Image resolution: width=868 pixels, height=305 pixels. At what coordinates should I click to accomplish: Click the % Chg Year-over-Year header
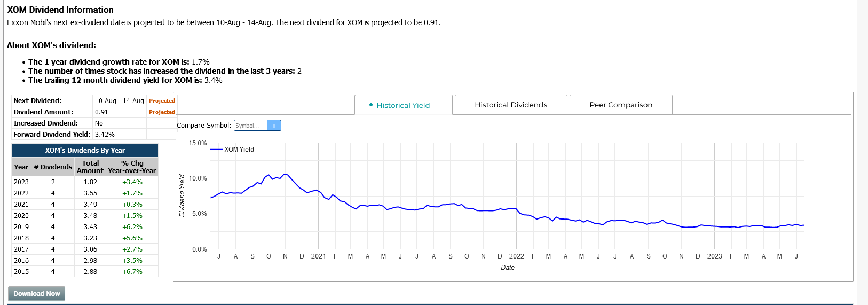click(x=132, y=167)
